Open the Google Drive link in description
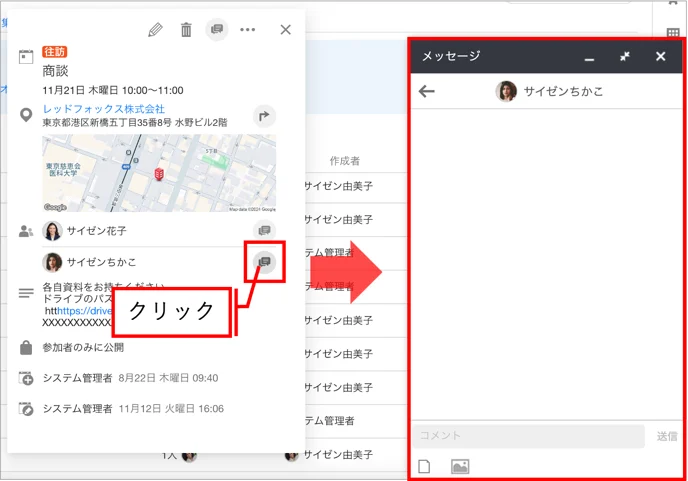 tap(85, 311)
